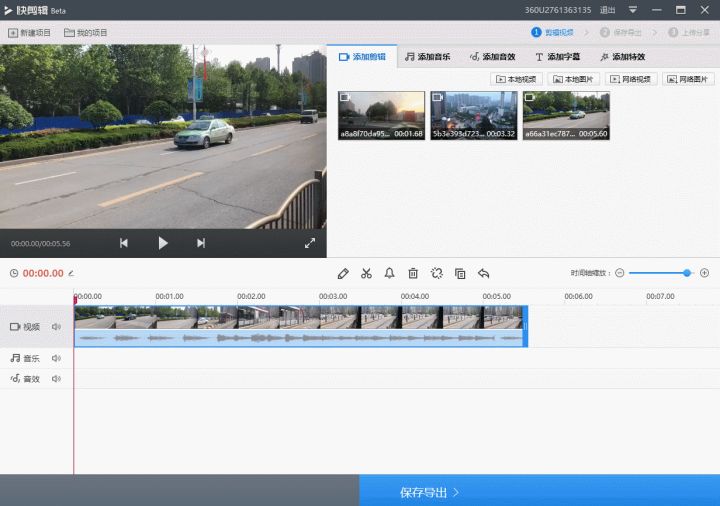This screenshot has height=506, width=720.
Task: Open the title bar dropdown menu arrow
Action: click(633, 10)
